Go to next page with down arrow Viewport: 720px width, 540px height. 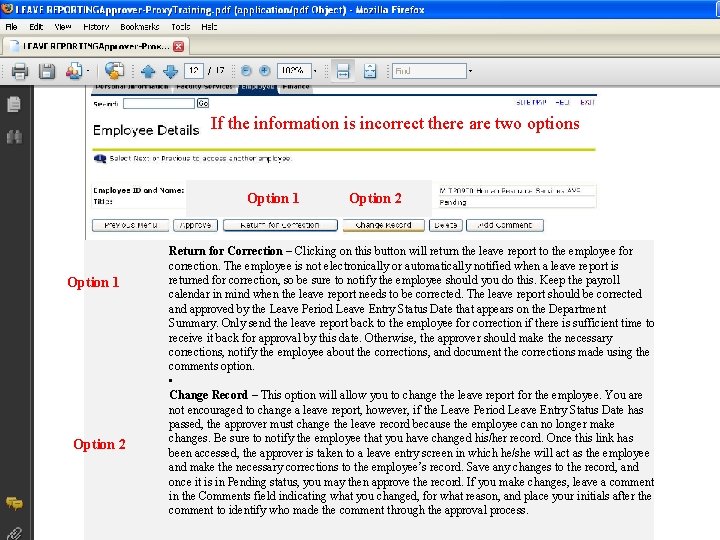coord(170,71)
